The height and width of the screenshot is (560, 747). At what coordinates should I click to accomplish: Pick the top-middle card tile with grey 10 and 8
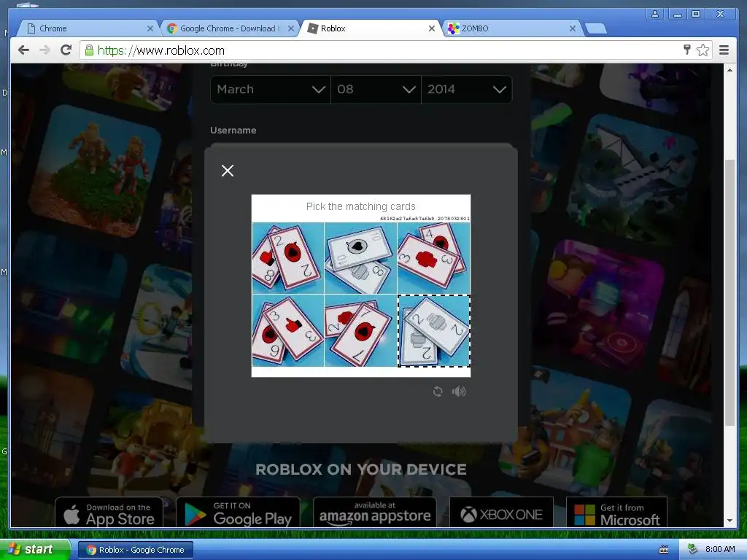pyautogui.click(x=360, y=257)
